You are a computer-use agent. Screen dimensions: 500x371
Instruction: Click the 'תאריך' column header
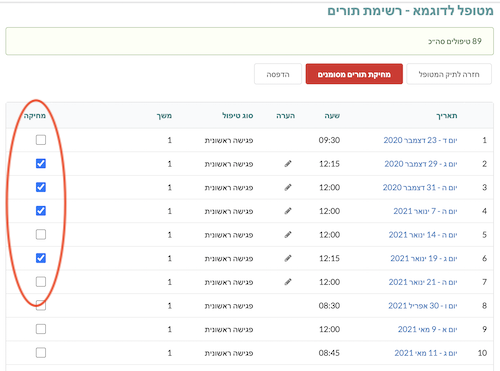447,116
